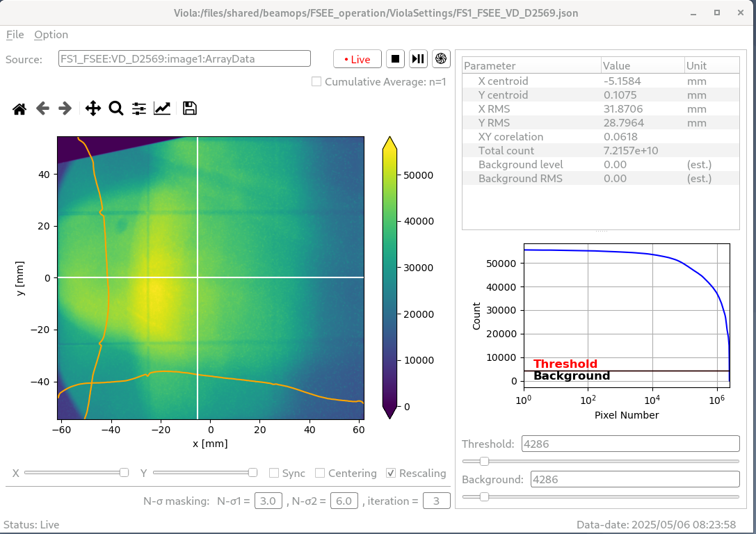Click the spiral icon button beside play/pause
Image resolution: width=756 pixels, height=534 pixels.
click(x=441, y=59)
